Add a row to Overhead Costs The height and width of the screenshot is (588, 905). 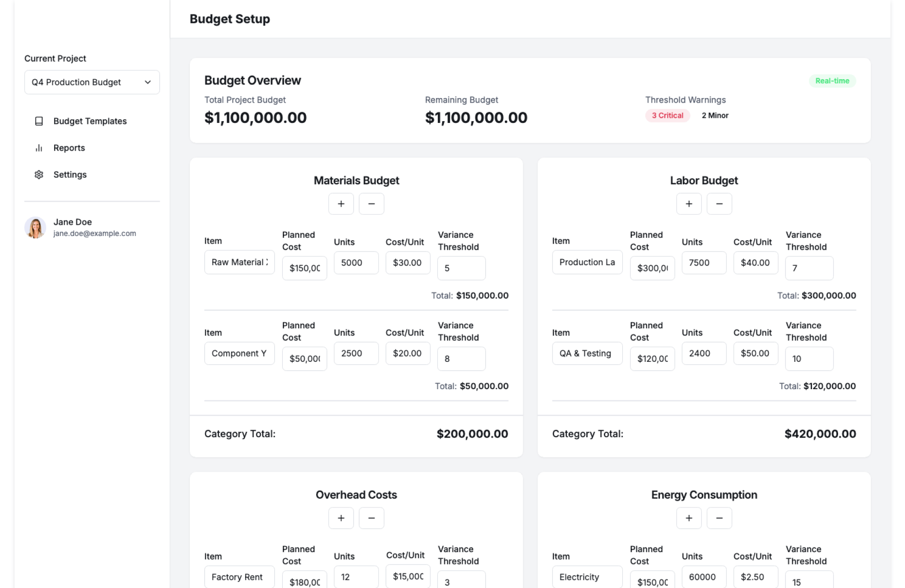341,518
